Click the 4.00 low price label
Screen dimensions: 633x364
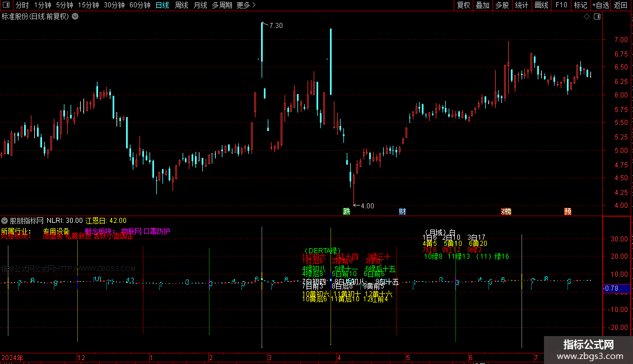(367, 206)
